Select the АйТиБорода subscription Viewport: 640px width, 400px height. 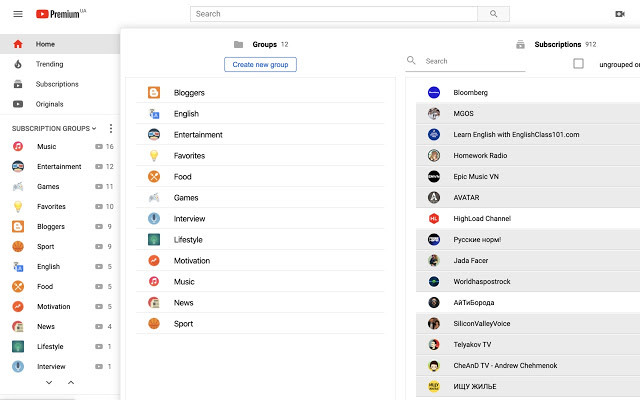pos(528,302)
